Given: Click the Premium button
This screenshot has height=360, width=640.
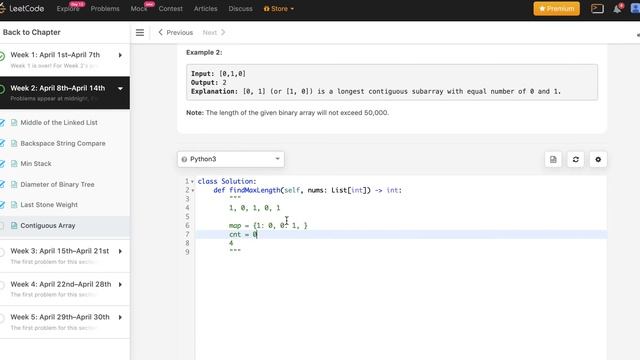Looking at the screenshot, I should point(556,9).
